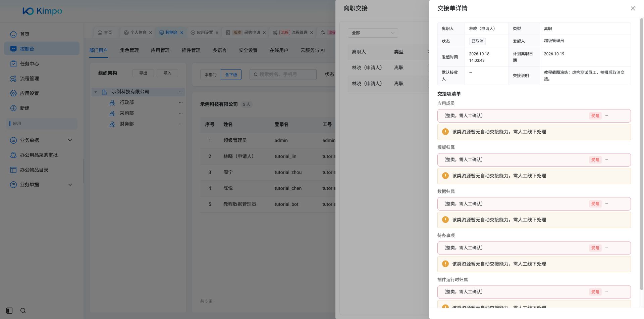Open more menu for 财务部
The height and width of the screenshot is (319, 644).
click(x=181, y=124)
